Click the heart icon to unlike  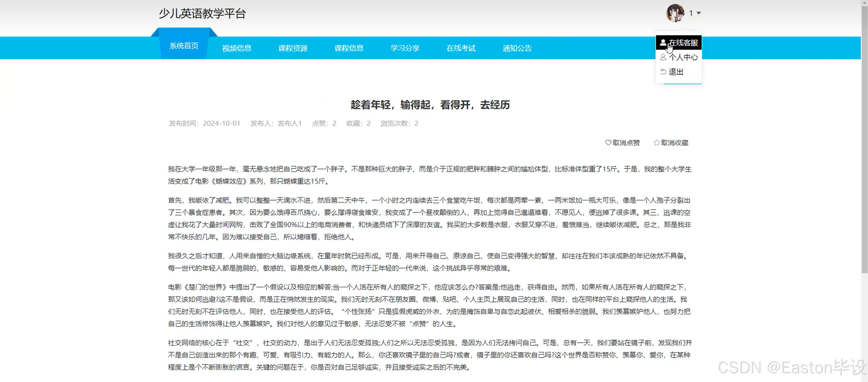pyautogui.click(x=608, y=143)
